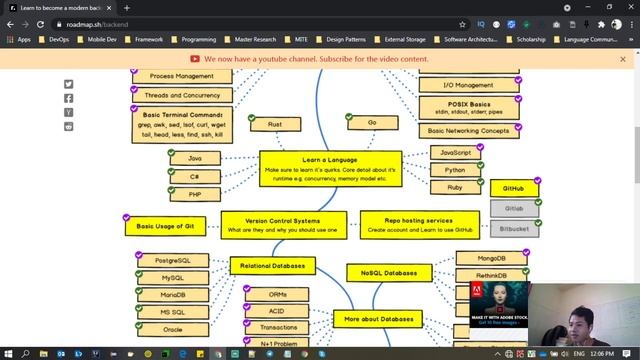The image size is (640, 360).
Task: Open the Go language node
Action: point(373,122)
